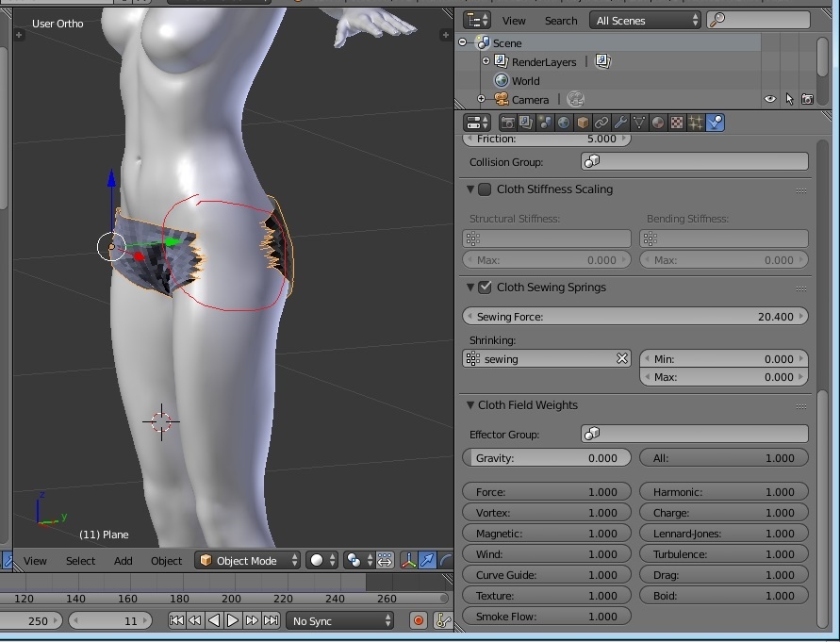Image resolution: width=840 pixels, height=642 pixels.
Task: Click the record auto-keyframe button in timeline
Action: (x=420, y=620)
